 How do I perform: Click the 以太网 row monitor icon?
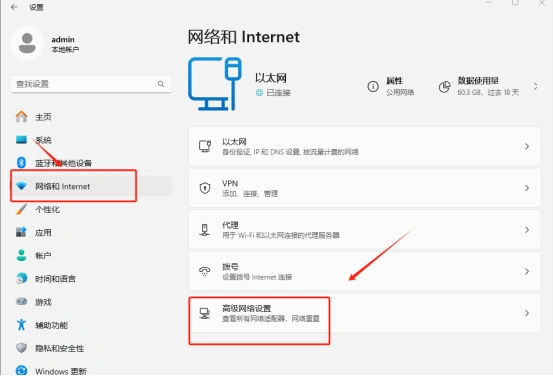[205, 146]
